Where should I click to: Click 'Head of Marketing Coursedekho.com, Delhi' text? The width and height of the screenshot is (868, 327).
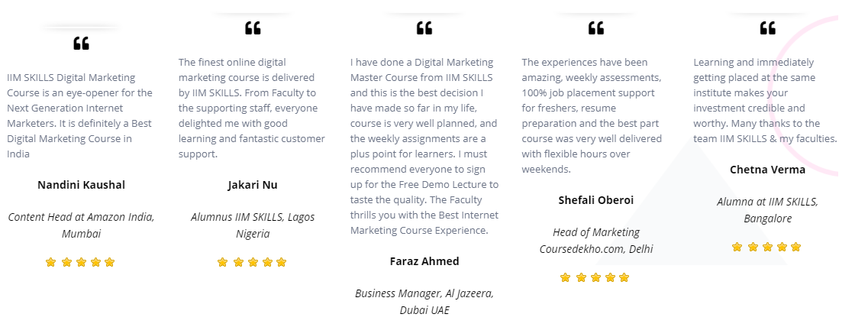(x=596, y=241)
